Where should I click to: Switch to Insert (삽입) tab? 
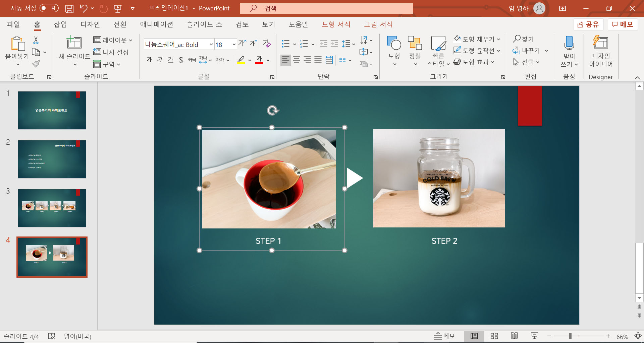click(x=60, y=24)
